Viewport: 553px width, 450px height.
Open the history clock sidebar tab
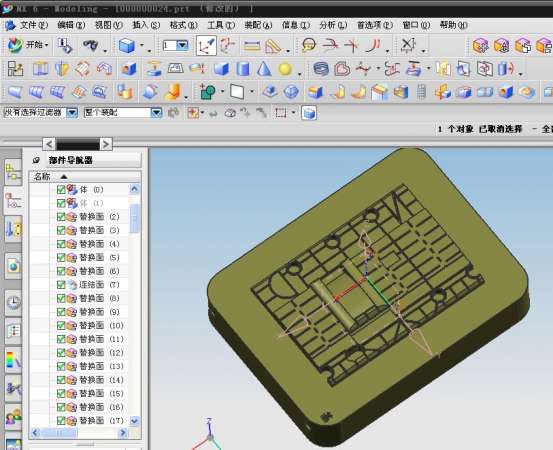[13, 303]
